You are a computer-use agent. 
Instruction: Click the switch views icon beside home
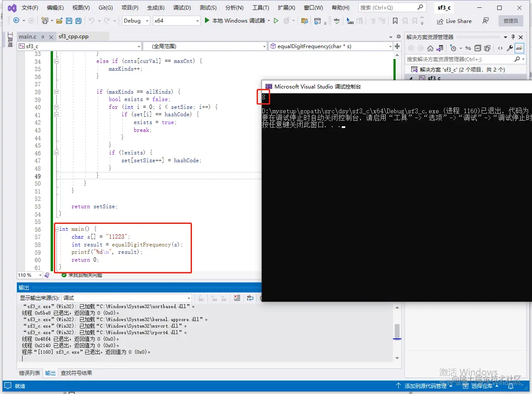point(440,48)
